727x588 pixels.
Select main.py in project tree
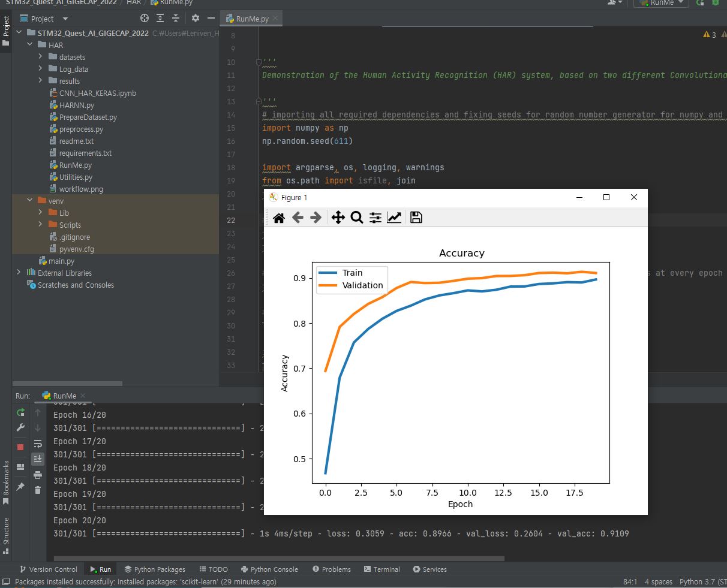[x=56, y=261]
